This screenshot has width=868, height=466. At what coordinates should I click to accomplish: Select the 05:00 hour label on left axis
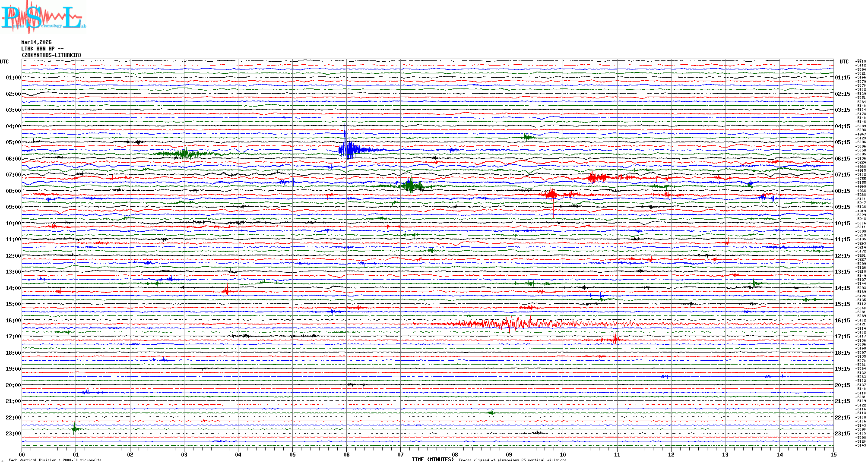(x=13, y=142)
